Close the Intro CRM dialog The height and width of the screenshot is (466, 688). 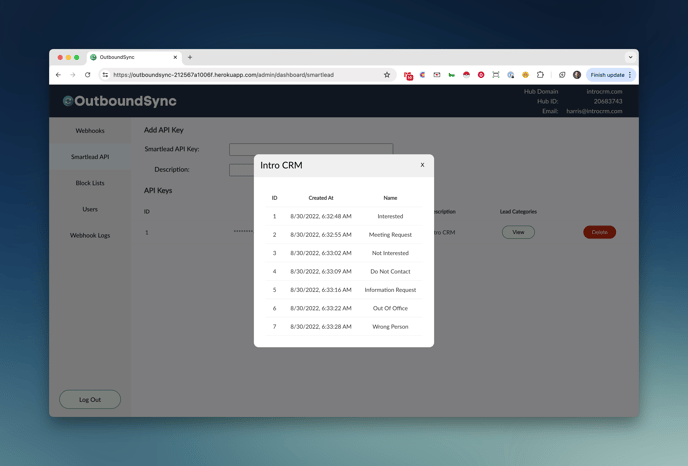(x=422, y=165)
